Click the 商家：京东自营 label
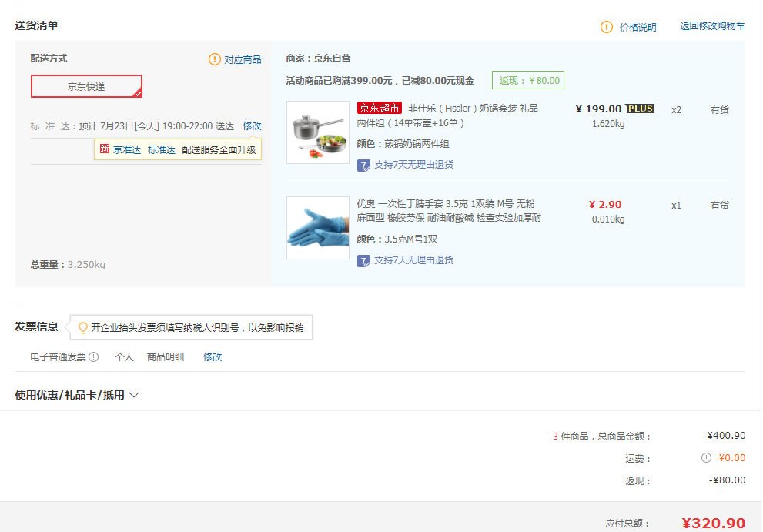The image size is (763, 532). [x=318, y=59]
